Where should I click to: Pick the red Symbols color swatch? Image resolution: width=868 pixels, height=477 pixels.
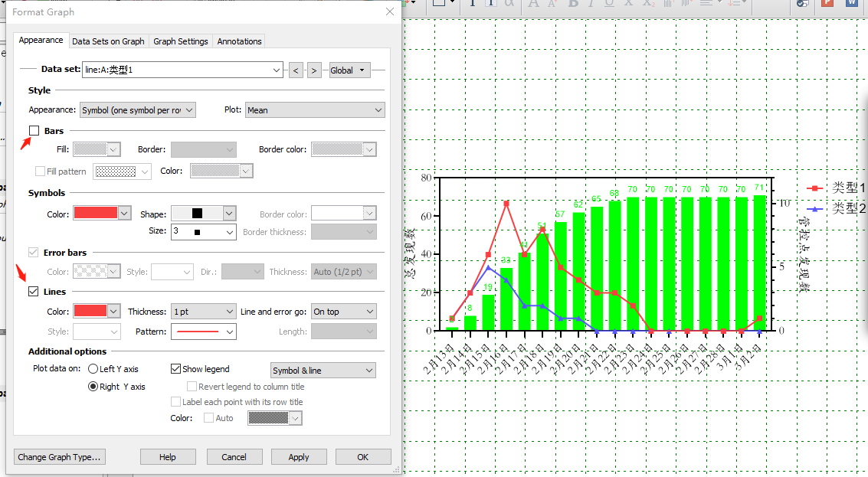(96, 214)
